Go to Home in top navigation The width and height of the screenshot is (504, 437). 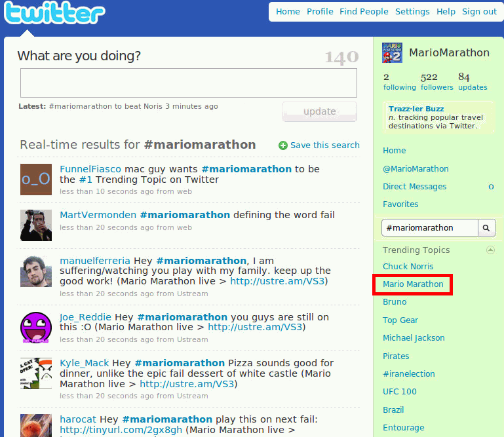288,12
